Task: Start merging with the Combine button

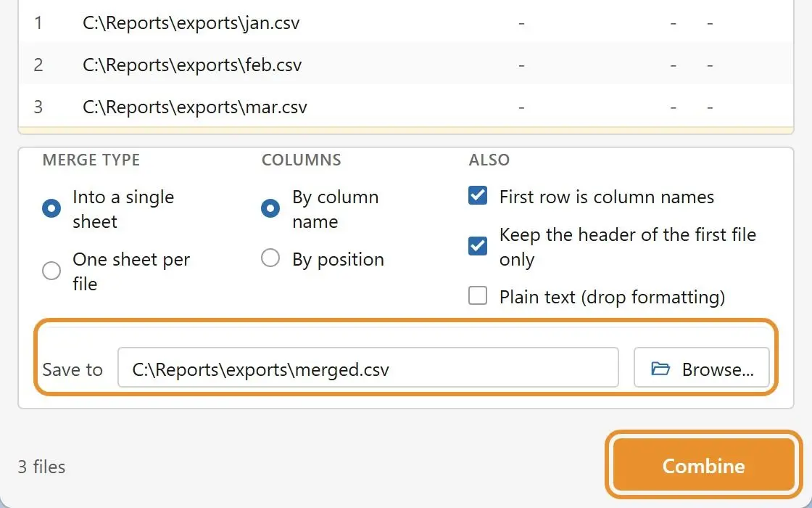Action: pyautogui.click(x=703, y=465)
